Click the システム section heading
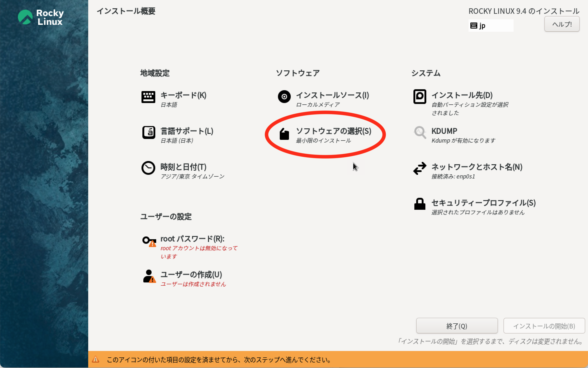 tap(426, 73)
